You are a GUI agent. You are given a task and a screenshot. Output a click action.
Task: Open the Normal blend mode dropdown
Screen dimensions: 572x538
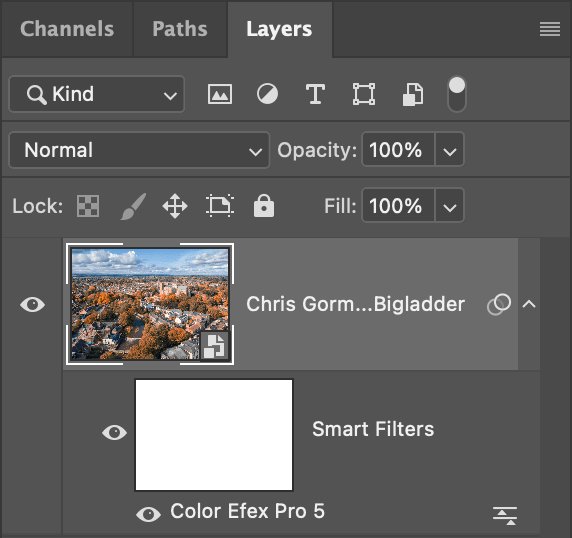139,150
